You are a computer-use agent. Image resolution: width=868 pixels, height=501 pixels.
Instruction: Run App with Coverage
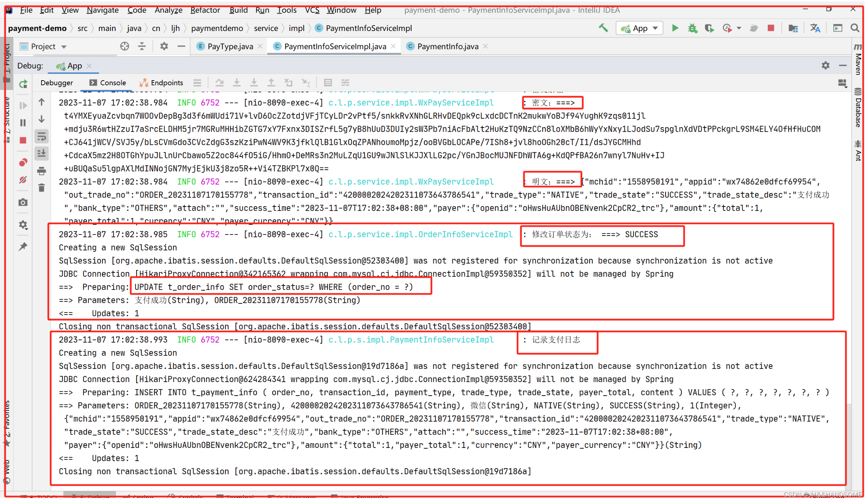709,28
